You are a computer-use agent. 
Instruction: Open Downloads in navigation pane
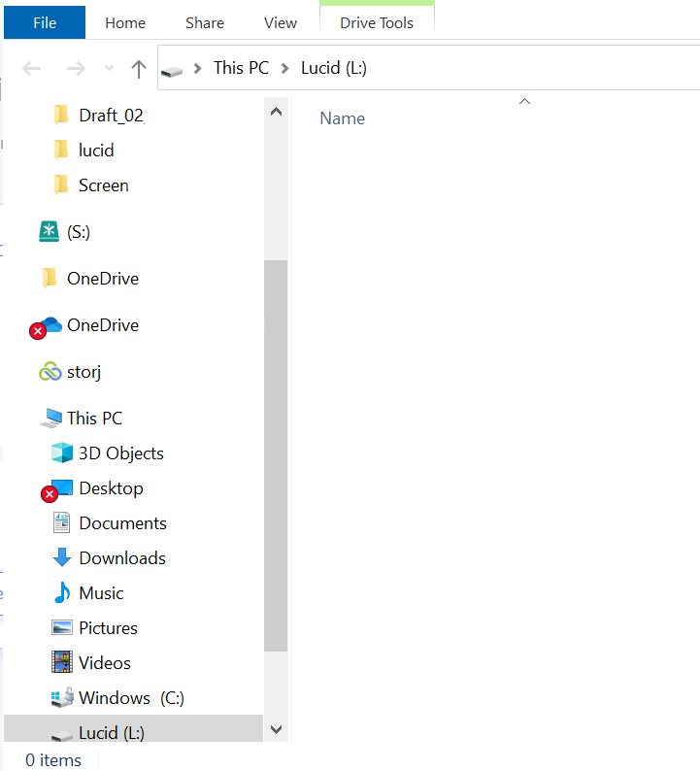click(122, 558)
